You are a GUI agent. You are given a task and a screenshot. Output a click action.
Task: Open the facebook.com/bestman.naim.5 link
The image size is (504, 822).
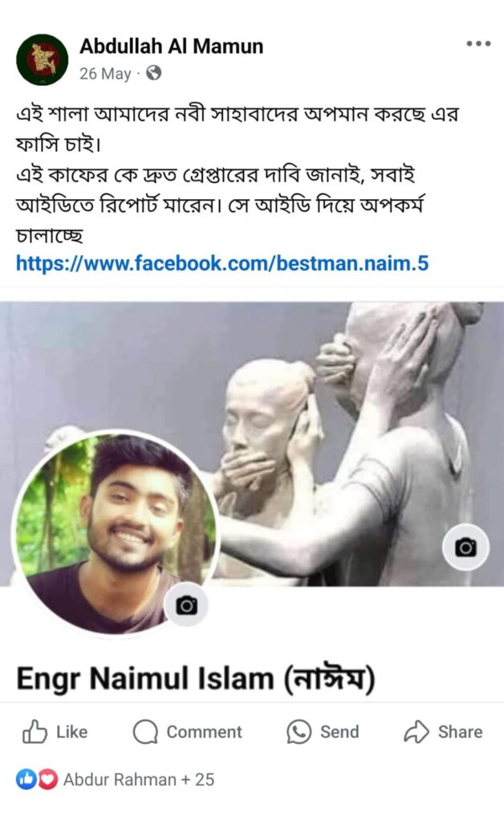tap(222, 262)
